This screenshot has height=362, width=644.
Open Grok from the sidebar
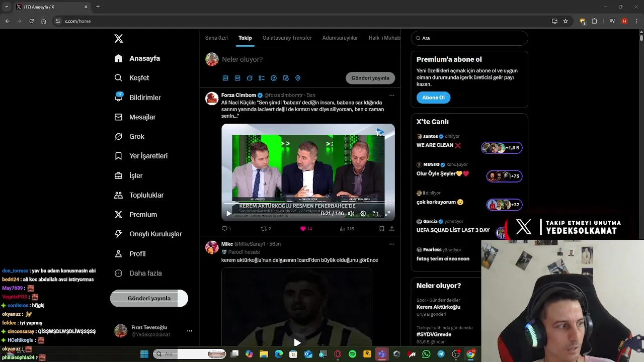click(129, 136)
